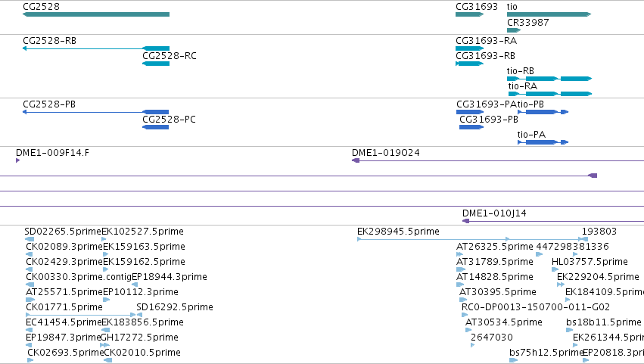Select the tio-RB transcript glyph
The height and width of the screenshot is (364, 644).
(x=549, y=79)
